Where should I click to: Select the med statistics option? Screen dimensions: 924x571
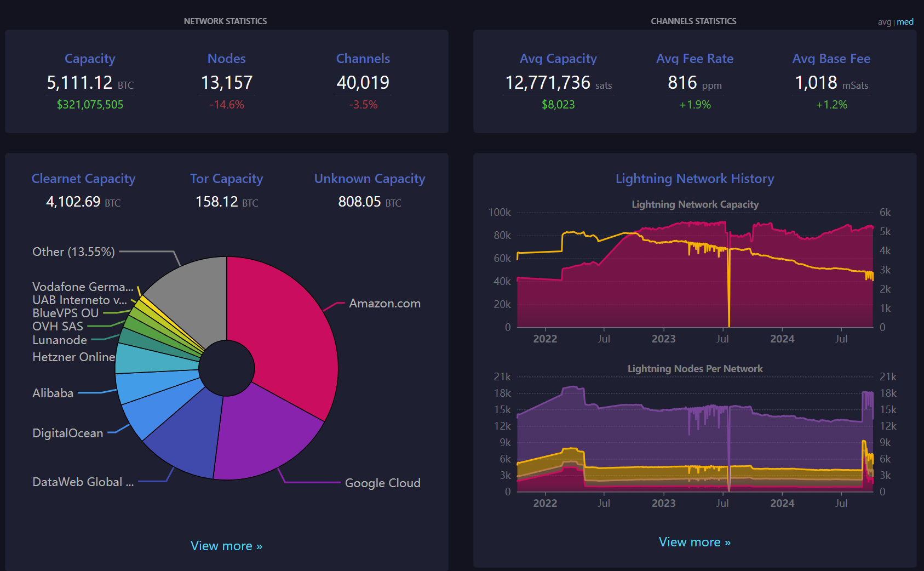point(905,22)
